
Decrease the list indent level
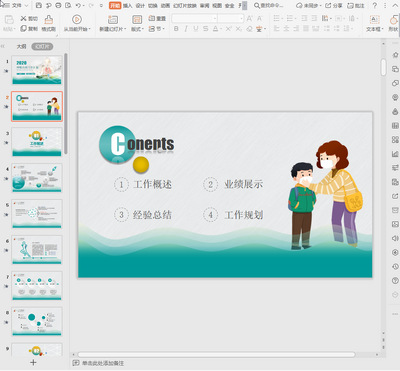[x=304, y=18]
